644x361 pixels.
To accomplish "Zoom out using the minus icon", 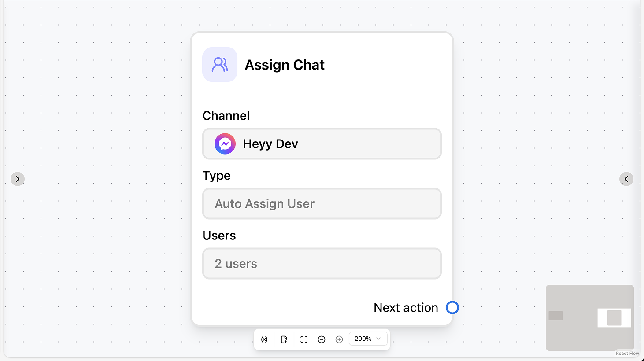I will click(321, 339).
